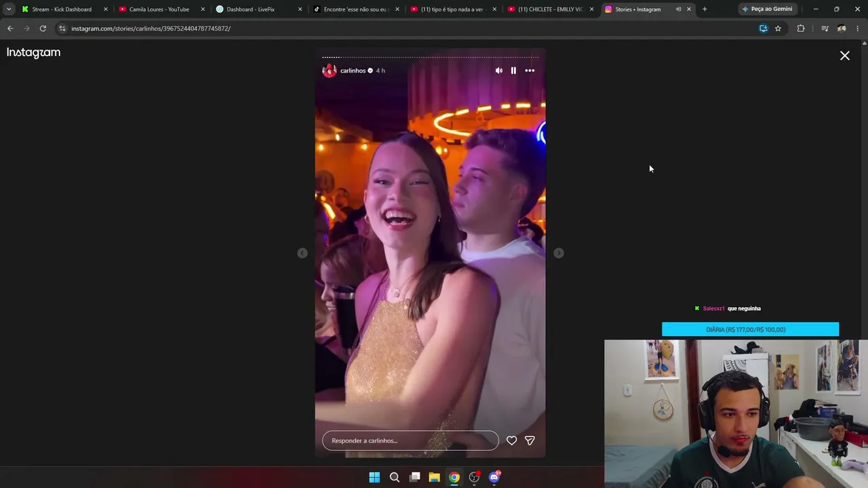Close the Stories Instagram tab
868x488 pixels.
click(689, 9)
